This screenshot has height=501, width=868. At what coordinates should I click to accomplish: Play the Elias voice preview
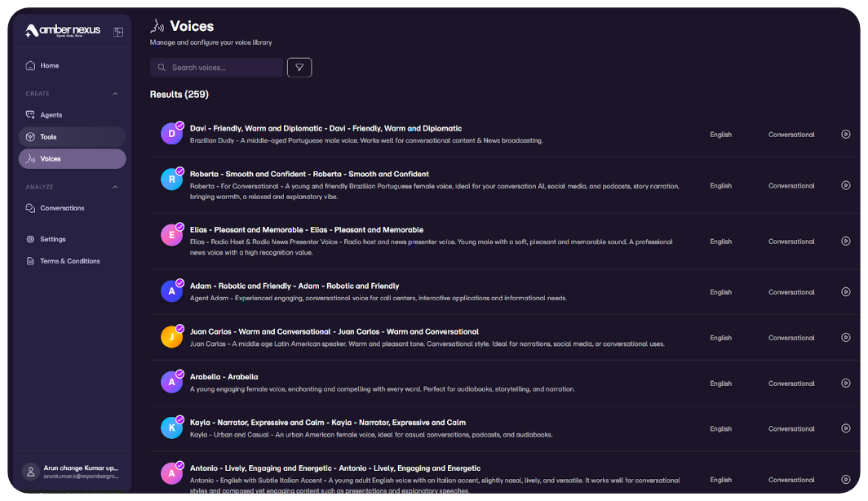coord(846,242)
